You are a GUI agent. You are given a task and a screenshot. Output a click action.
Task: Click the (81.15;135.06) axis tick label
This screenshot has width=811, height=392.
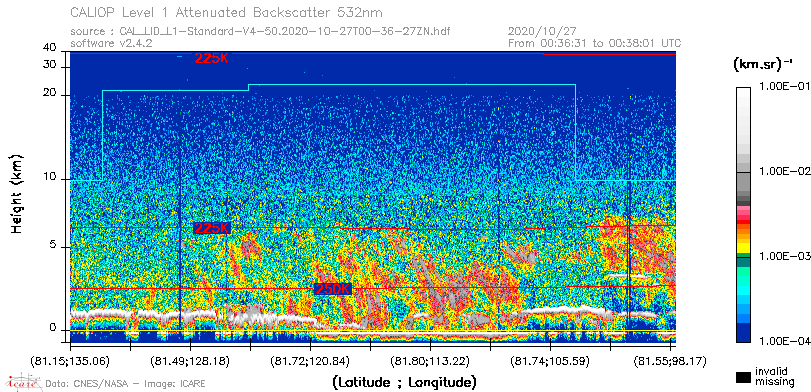(70, 360)
